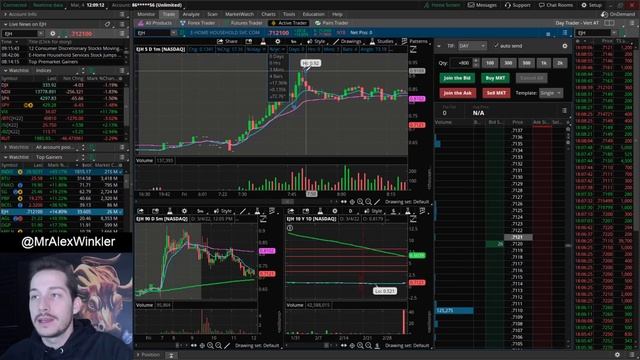The height and width of the screenshot is (360, 640).
Task: Open Style menu on main chart
Action: pos(316,41)
